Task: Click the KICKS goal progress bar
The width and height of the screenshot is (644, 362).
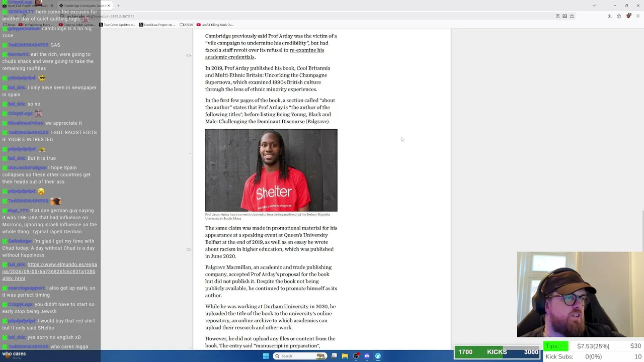Action: (498, 352)
